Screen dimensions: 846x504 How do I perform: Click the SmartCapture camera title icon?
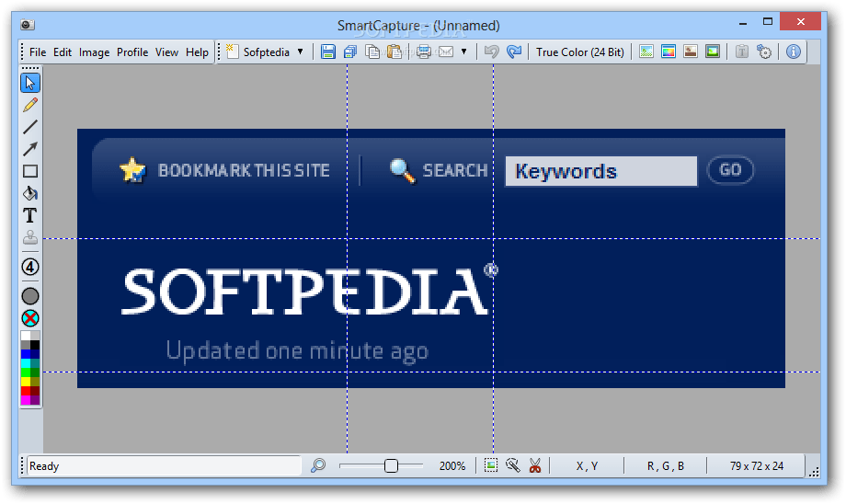pos(27,25)
